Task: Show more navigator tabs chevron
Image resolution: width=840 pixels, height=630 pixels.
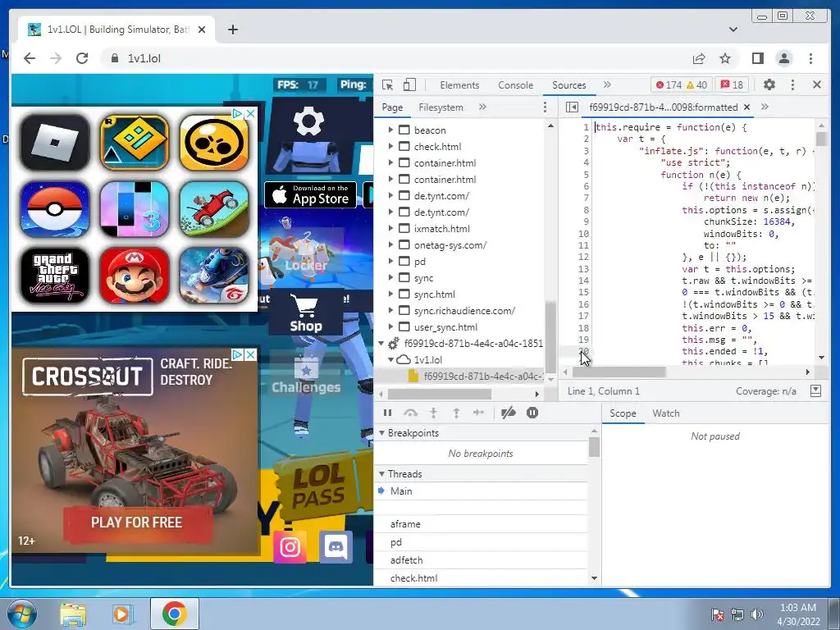Action: pyautogui.click(x=482, y=107)
